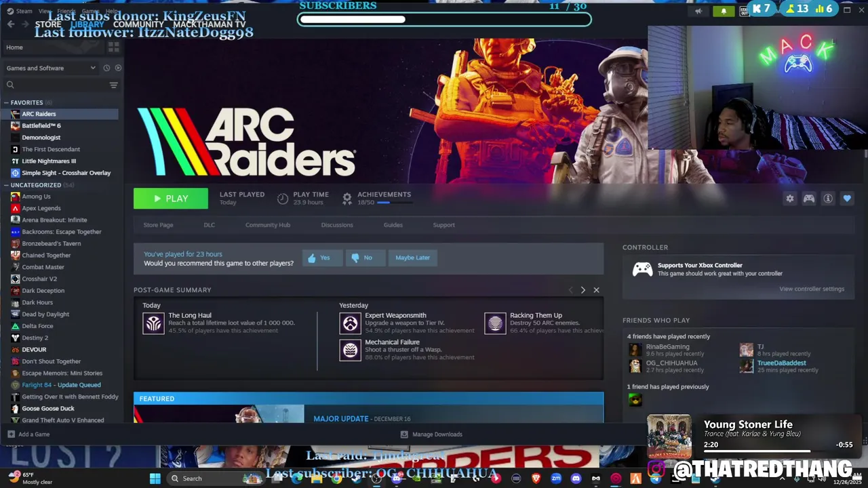The width and height of the screenshot is (868, 488).
Task: Click the Among Us game icon
Action: point(15,197)
